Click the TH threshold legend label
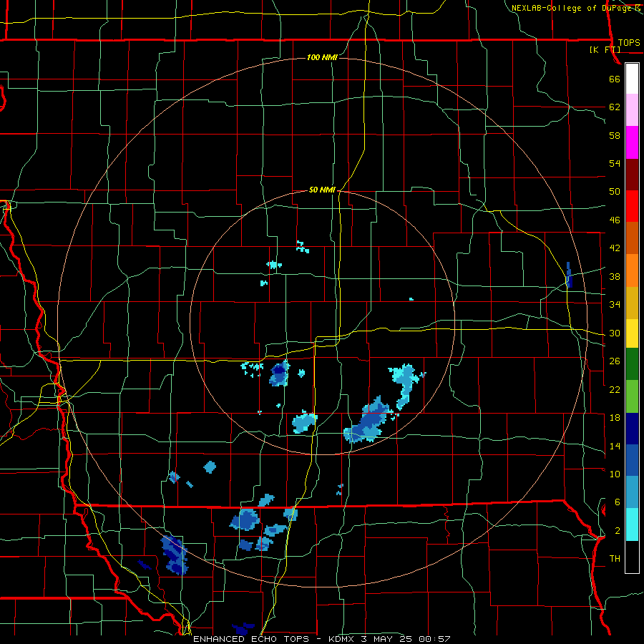The height and width of the screenshot is (644, 644). coord(615,558)
